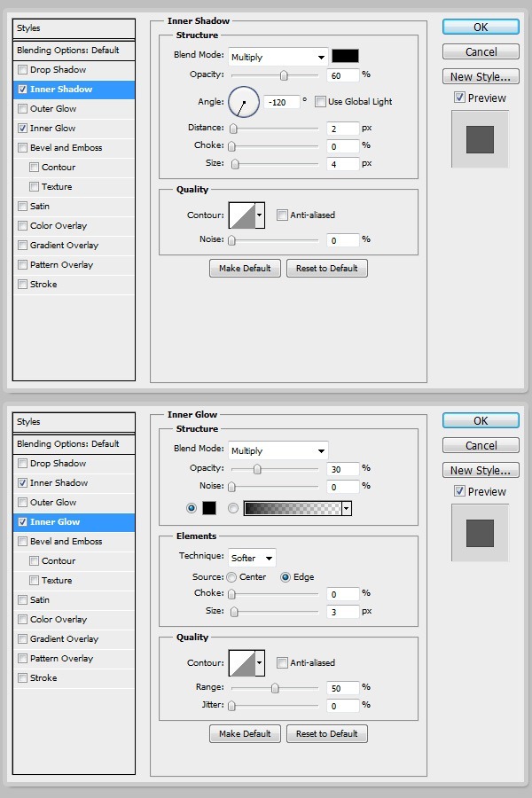Viewport: 532px width, 798px height.
Task: Open Contour picker thumbnail in Inner Shadow dialog
Action: point(242,215)
